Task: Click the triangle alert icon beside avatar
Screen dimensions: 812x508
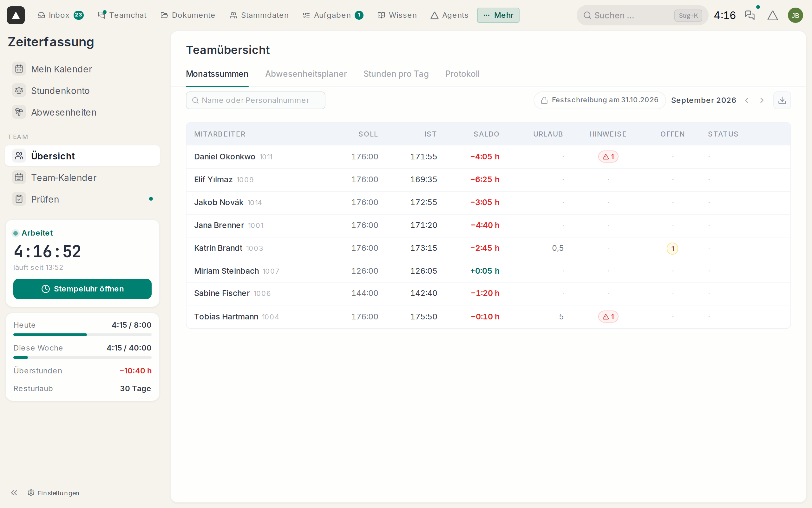Action: tap(772, 15)
